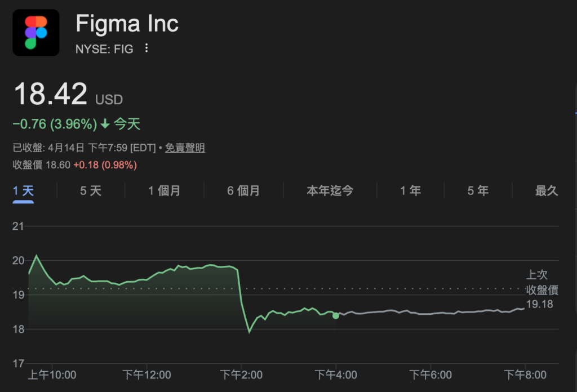Select the 本年迄今 tab

click(x=330, y=191)
